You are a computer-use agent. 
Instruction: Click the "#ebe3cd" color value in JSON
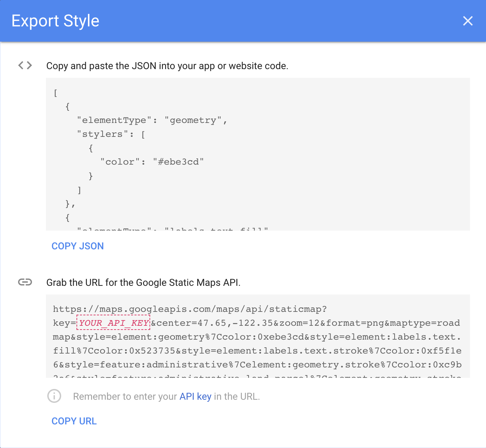pos(178,162)
